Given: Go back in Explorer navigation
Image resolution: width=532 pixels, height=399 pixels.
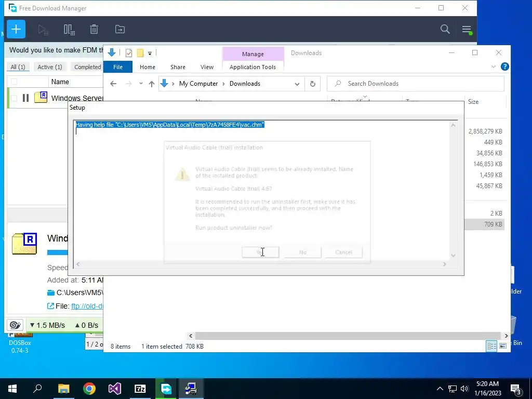Looking at the screenshot, I should click(113, 84).
